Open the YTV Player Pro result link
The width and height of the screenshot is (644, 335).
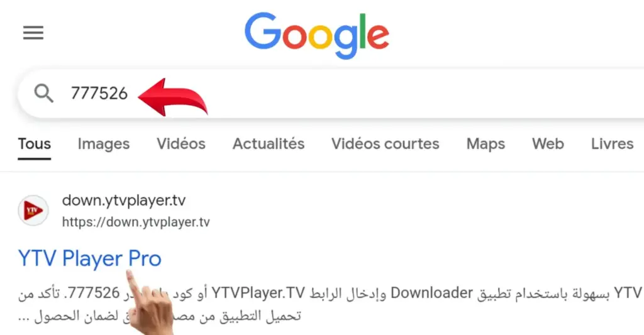pos(90,259)
